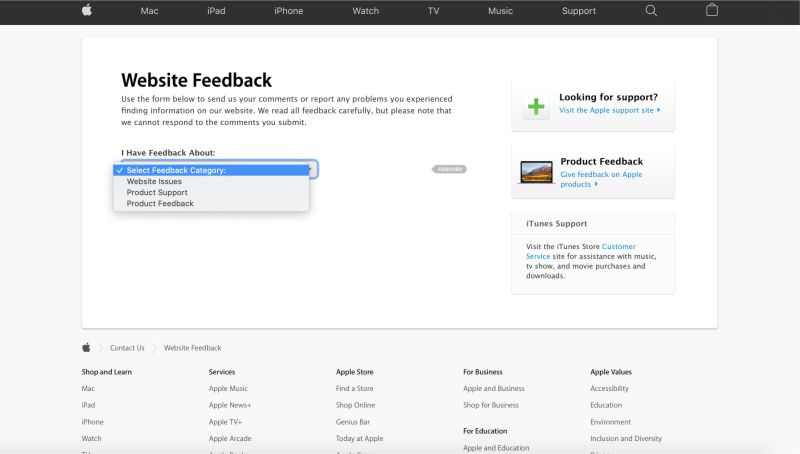The width and height of the screenshot is (800, 454).
Task: Click the Shop and Learn footer heading
Action: coord(107,372)
